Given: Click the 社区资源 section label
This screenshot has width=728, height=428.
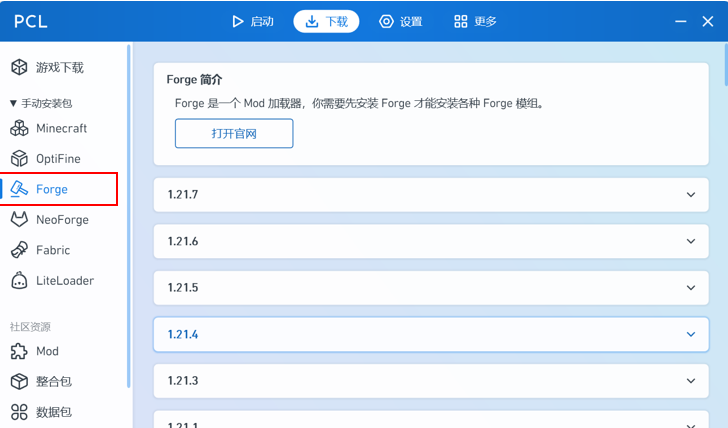Looking at the screenshot, I should [30, 327].
